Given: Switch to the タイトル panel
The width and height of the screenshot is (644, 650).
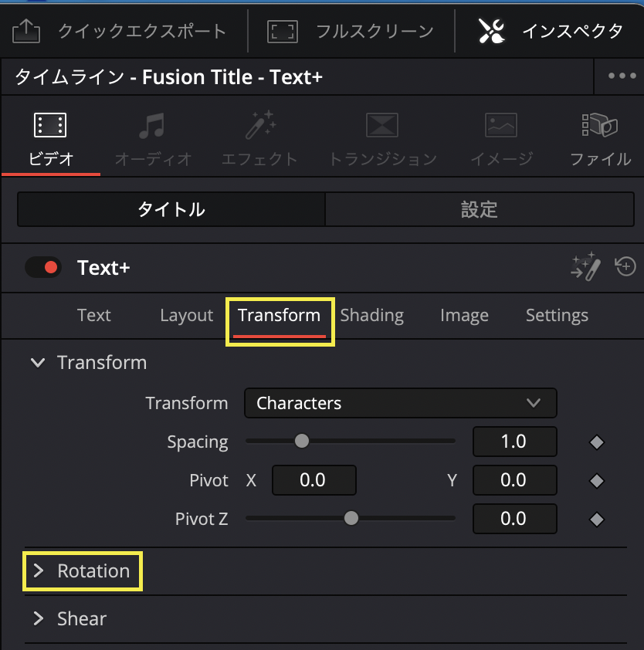Looking at the screenshot, I should tap(171, 209).
